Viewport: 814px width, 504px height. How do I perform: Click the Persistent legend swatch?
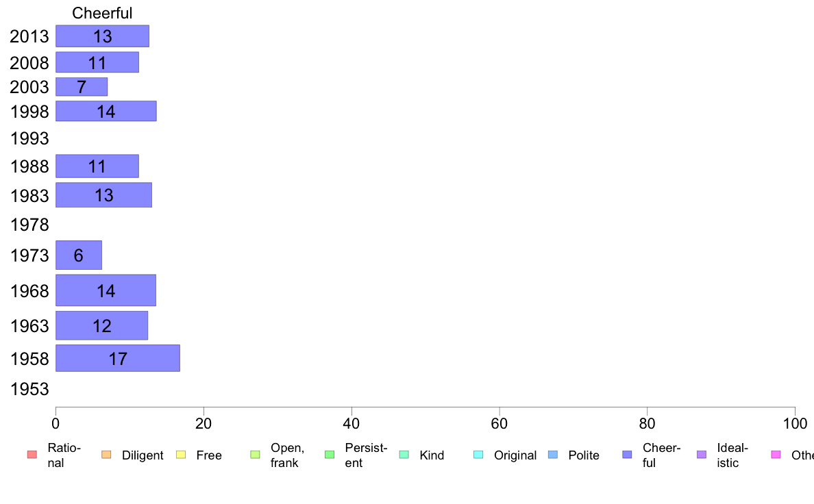pos(329,455)
